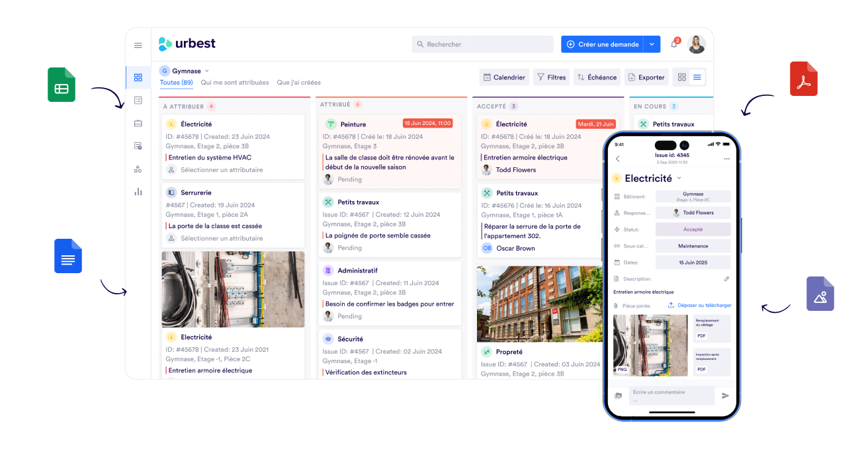The image size is (868, 463).
Task: Click the urbest logo
Action: (x=187, y=44)
